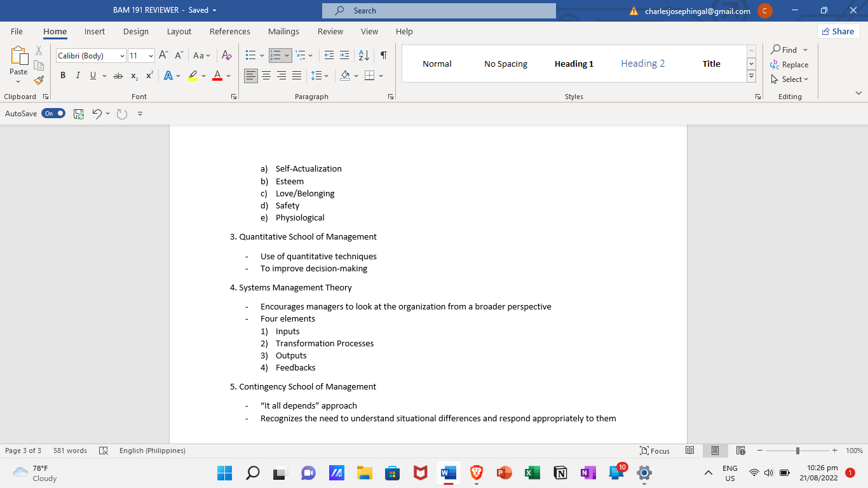Toggle Focus mode in status bar

pyautogui.click(x=654, y=451)
